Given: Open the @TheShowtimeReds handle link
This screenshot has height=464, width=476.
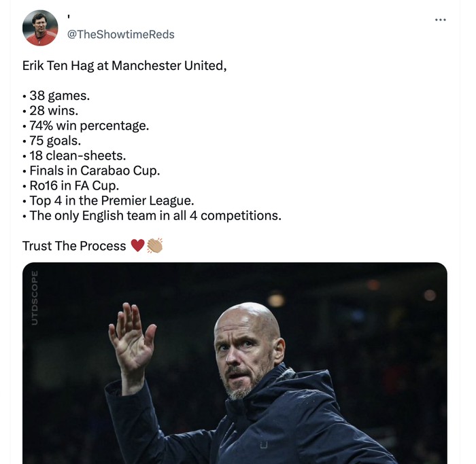Looking at the screenshot, I should (x=120, y=35).
